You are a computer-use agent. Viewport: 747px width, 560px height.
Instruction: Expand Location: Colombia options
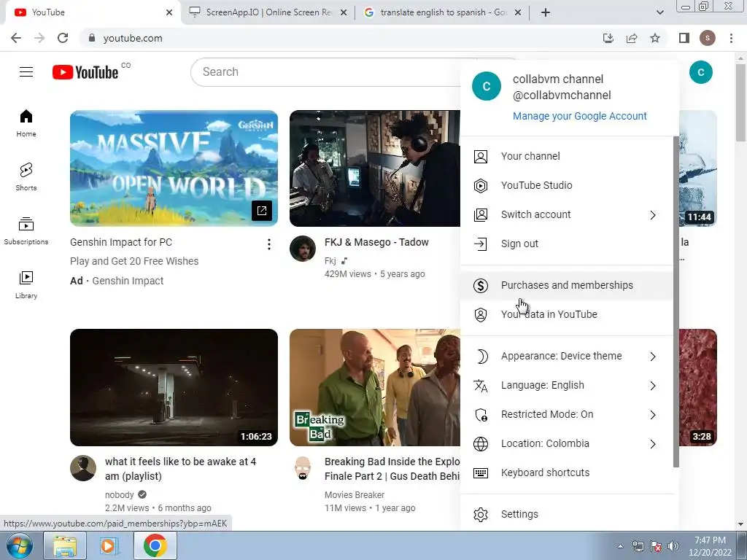(566, 444)
